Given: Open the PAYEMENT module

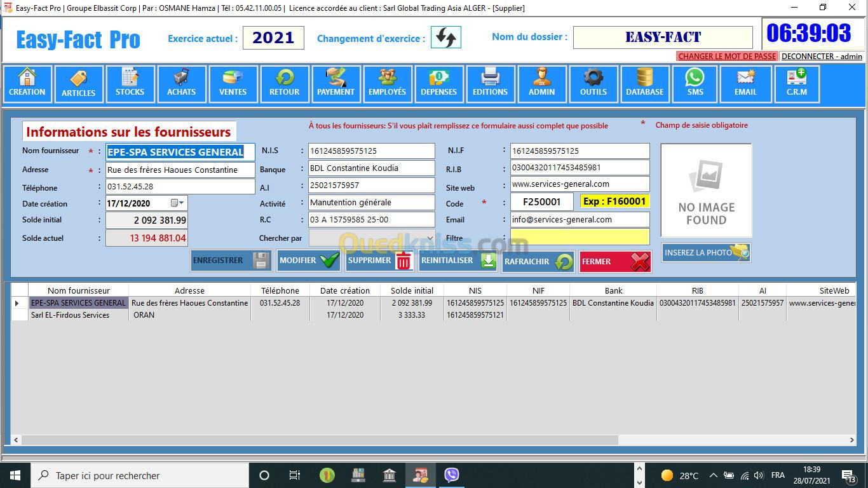Looking at the screenshot, I should 336,84.
